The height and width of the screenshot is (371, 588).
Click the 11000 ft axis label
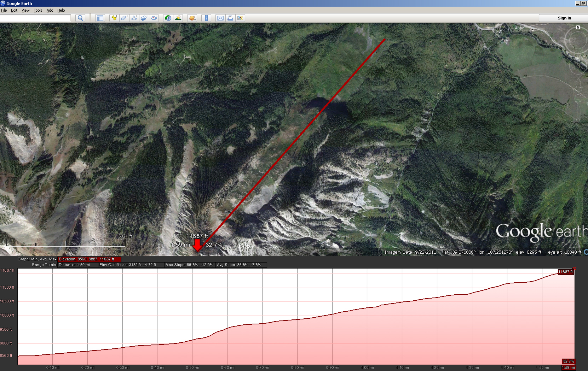7,287
